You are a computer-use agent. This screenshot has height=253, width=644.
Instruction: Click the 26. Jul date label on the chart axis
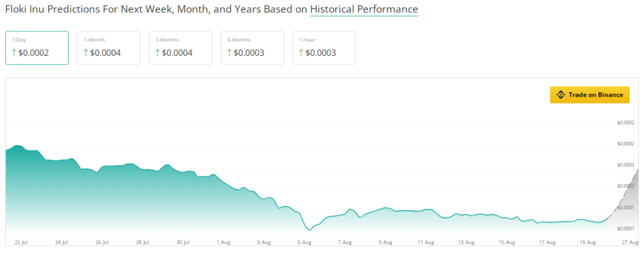click(102, 242)
